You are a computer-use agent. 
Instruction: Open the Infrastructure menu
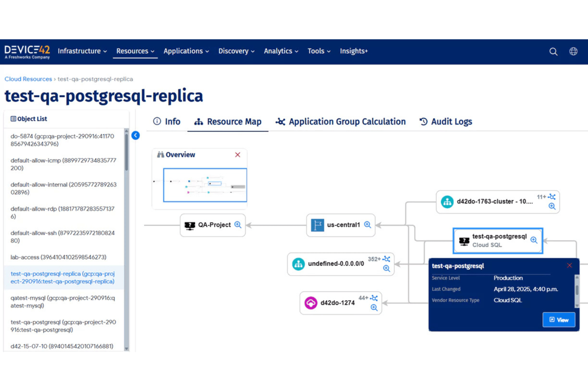click(x=82, y=51)
